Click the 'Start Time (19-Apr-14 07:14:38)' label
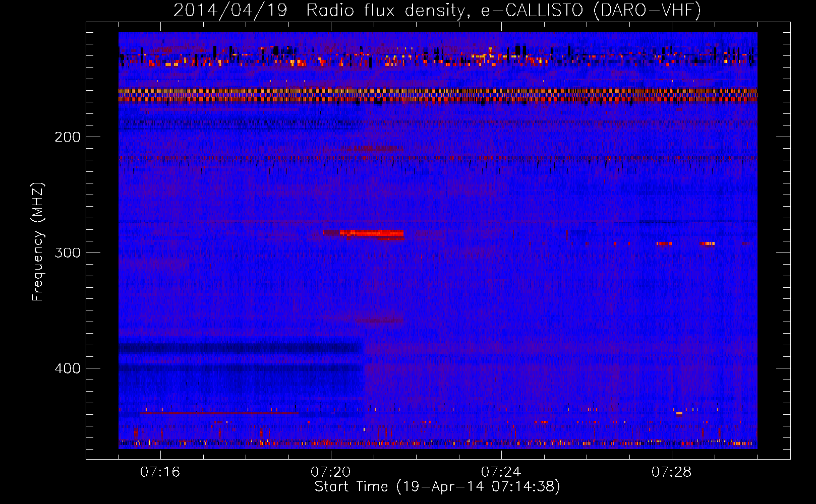 (x=437, y=487)
